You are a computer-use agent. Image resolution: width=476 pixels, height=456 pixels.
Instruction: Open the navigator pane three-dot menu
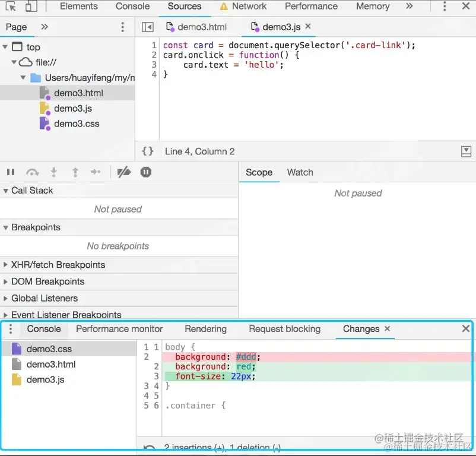123,27
